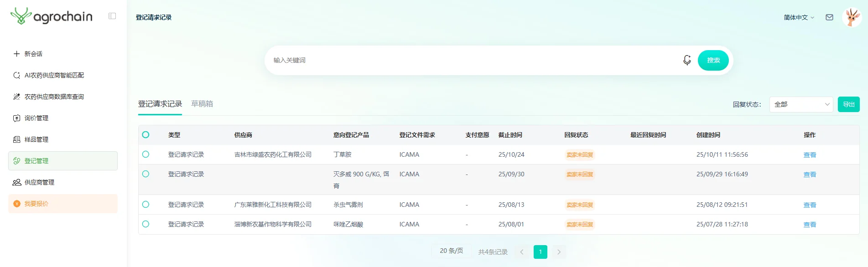Image resolution: width=868 pixels, height=267 pixels.
Task: Click page number 1 button
Action: click(541, 252)
